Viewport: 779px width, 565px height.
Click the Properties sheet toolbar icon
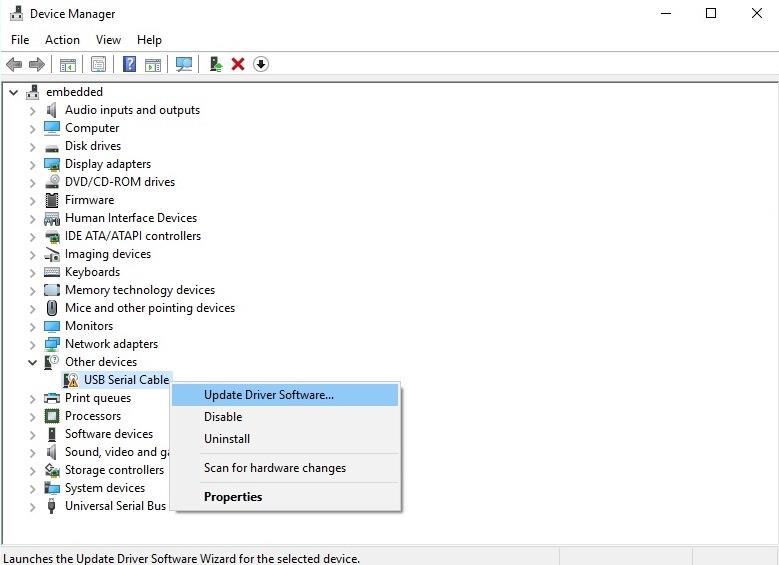[98, 64]
